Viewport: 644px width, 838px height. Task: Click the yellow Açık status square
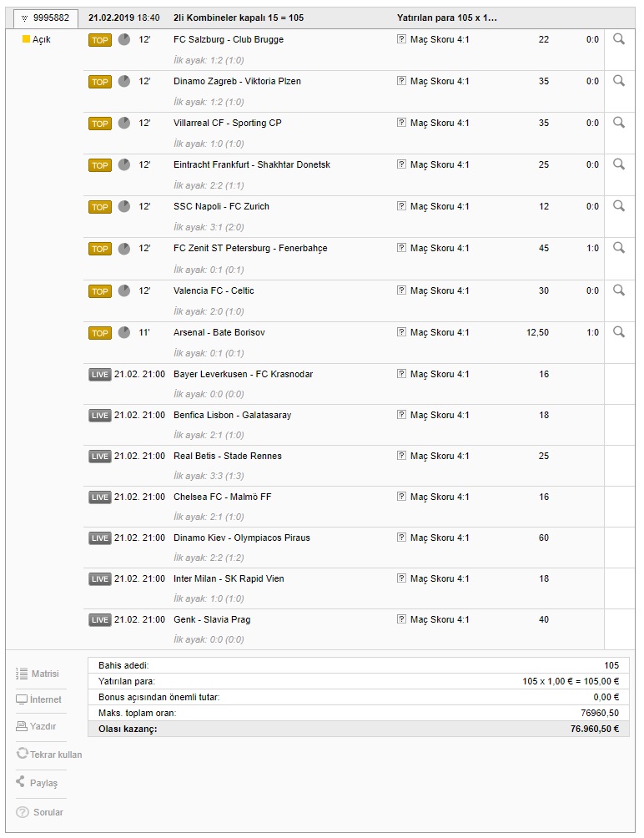tap(26, 39)
